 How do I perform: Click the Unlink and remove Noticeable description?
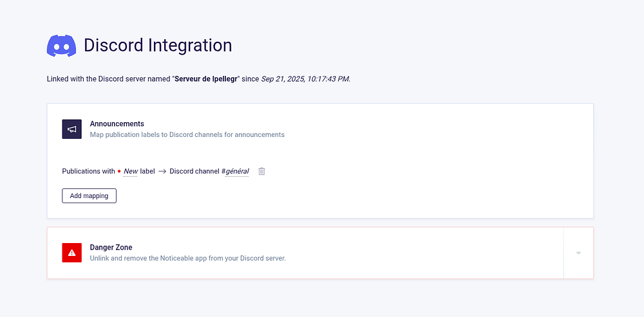pyautogui.click(x=187, y=258)
